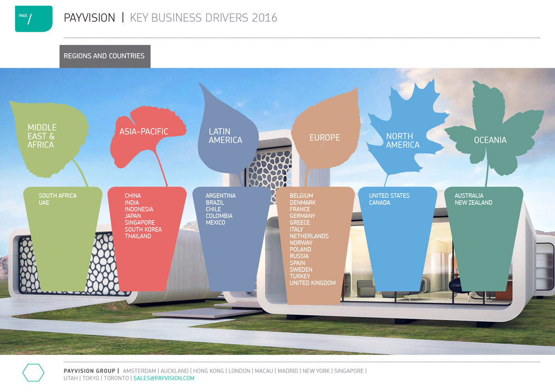Viewport: 555px width, 392px height.
Task: Click TOKYO in the footer
Action: [x=91, y=378]
